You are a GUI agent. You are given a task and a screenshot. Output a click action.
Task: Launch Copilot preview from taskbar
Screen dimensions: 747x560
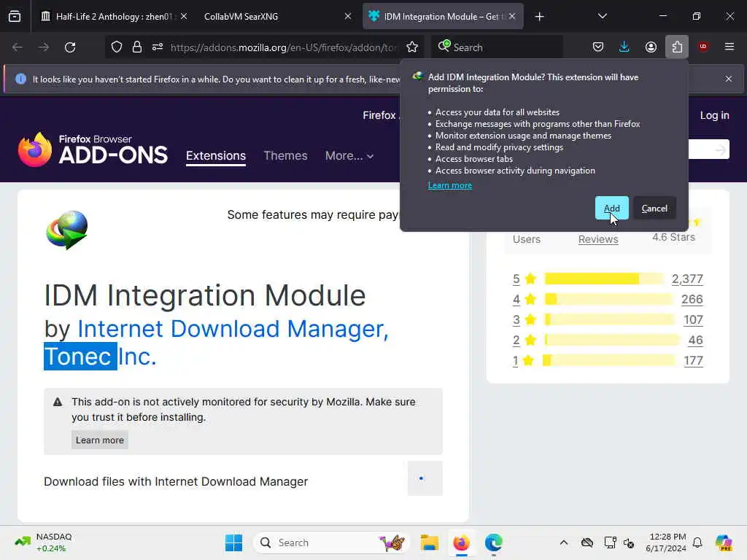point(724,542)
